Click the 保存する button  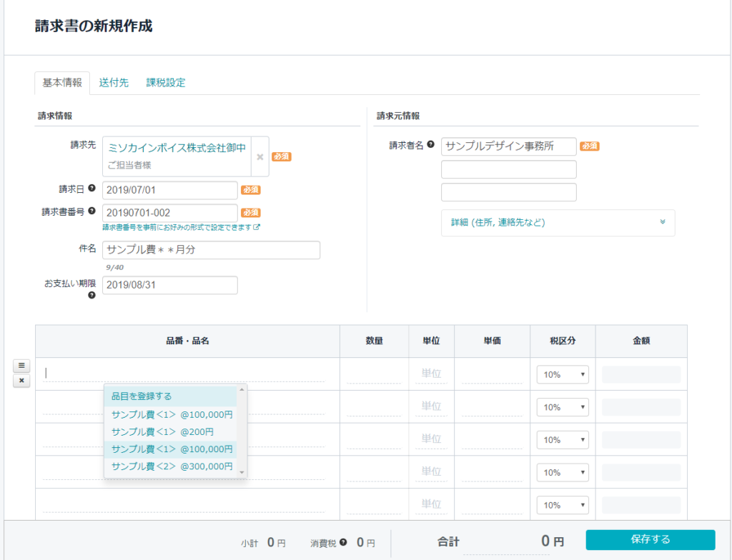[x=651, y=539]
